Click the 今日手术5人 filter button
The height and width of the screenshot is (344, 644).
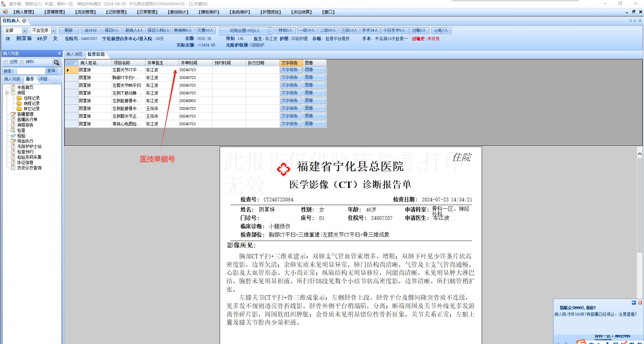pos(394,31)
